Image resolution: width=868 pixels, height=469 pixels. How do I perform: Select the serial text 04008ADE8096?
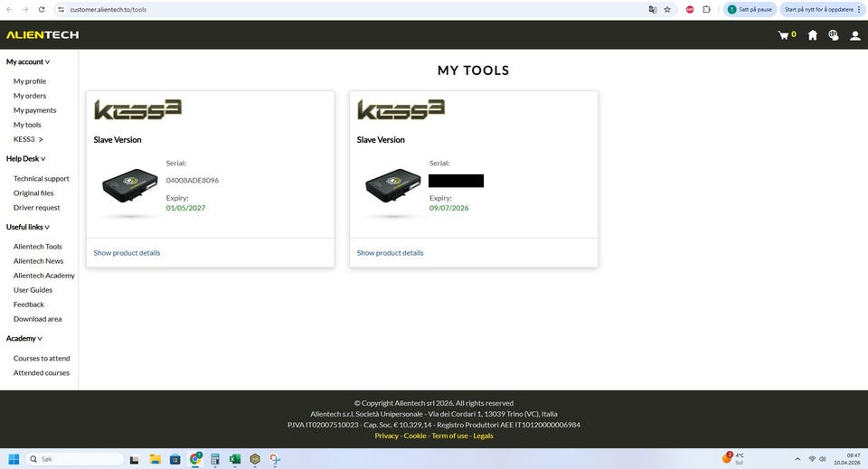(192, 181)
